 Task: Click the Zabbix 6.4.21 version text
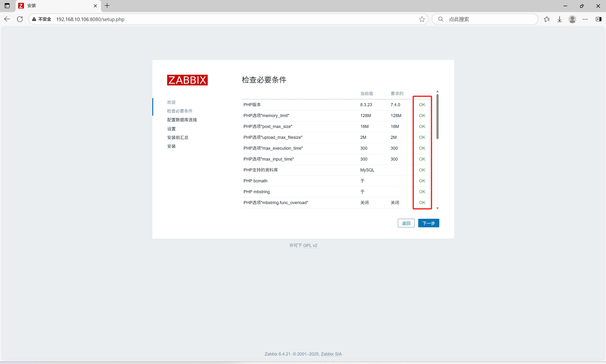(x=278, y=354)
